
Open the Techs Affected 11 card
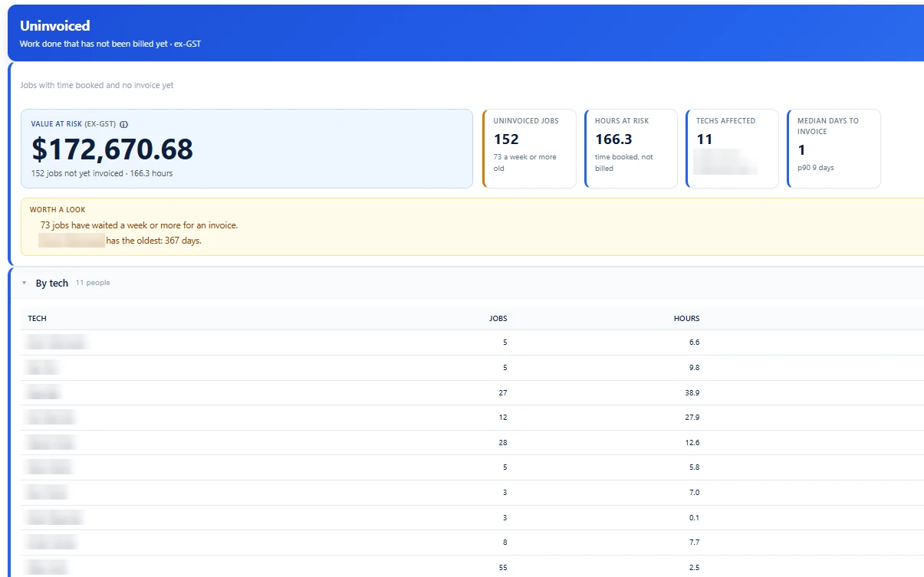click(x=732, y=149)
